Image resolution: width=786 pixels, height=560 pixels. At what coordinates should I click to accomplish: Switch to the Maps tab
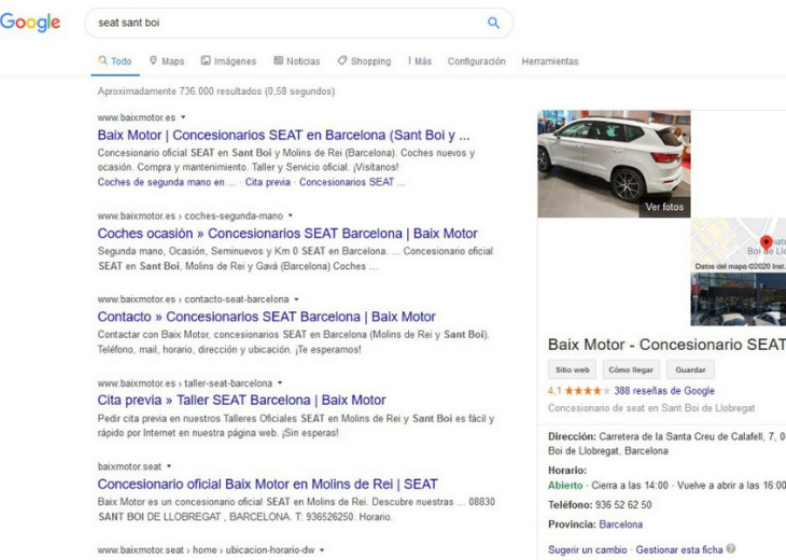click(x=167, y=61)
